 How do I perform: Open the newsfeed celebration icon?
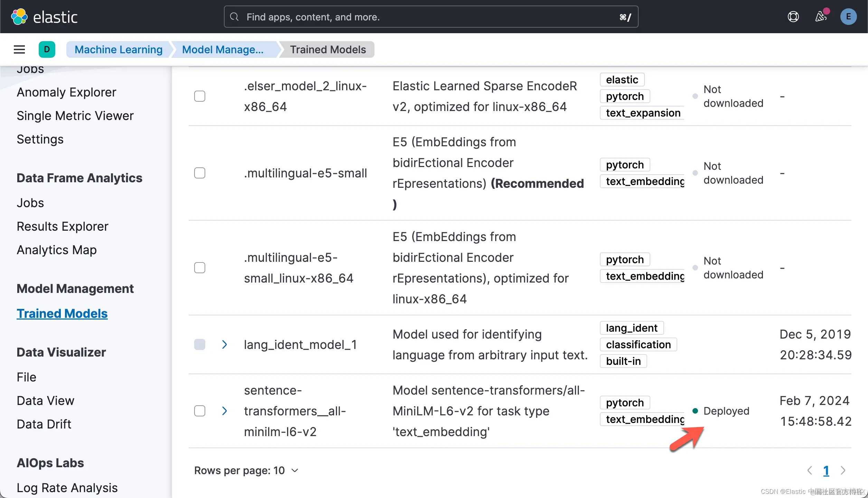click(821, 17)
